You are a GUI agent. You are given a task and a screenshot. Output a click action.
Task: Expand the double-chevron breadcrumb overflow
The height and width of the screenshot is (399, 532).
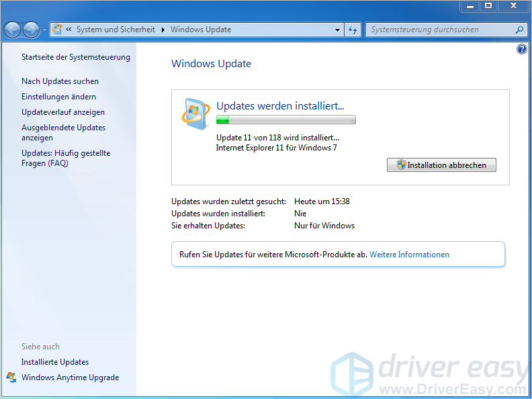[x=69, y=30]
